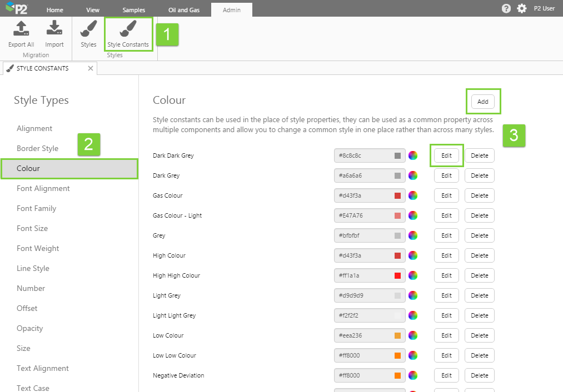Select Font Family style type
This screenshot has height=392, width=563.
pyautogui.click(x=37, y=208)
